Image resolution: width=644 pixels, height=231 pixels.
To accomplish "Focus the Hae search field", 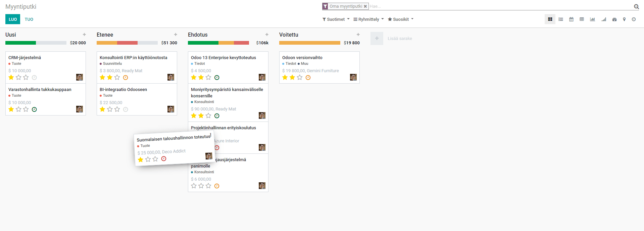I will (500, 6).
